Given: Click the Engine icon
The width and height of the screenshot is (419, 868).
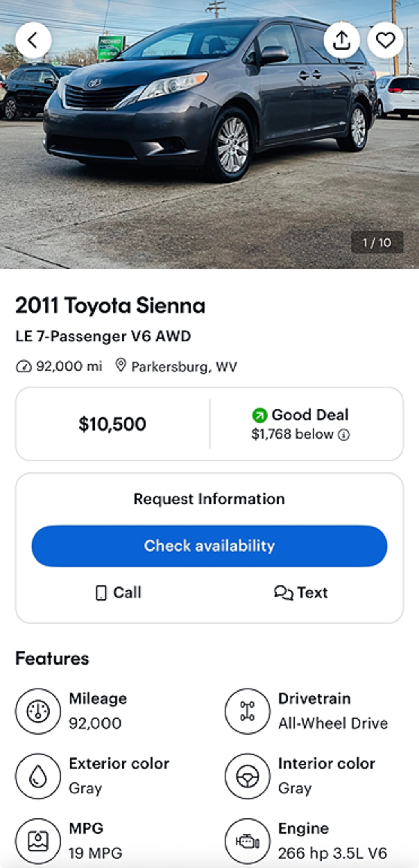Looking at the screenshot, I should [x=247, y=841].
